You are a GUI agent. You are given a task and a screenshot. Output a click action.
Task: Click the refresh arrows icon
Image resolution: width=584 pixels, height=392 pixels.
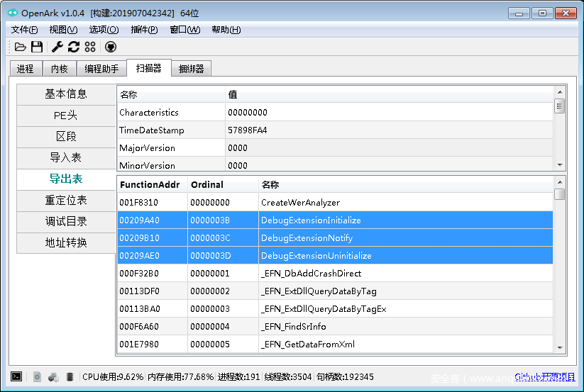[x=73, y=47]
